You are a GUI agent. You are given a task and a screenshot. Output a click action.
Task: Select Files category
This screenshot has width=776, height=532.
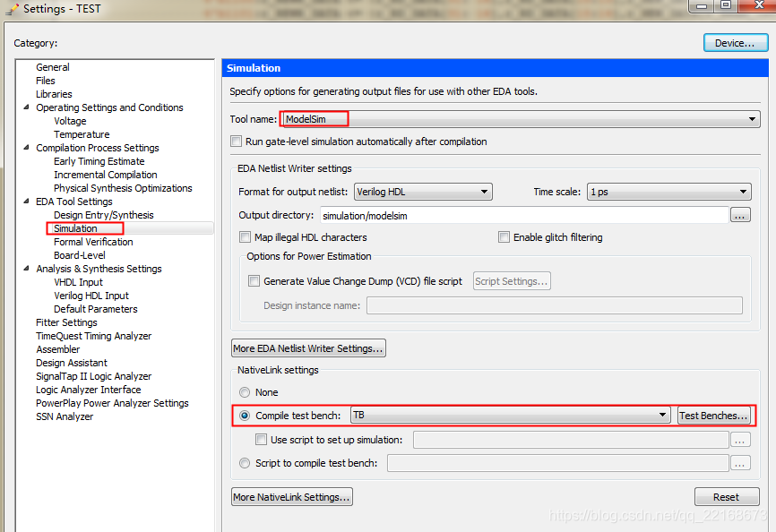click(46, 81)
